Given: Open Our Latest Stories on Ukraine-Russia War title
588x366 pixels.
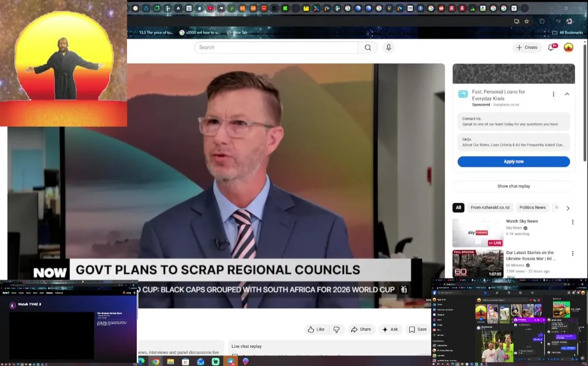Looking at the screenshot, I should pyautogui.click(x=530, y=255).
